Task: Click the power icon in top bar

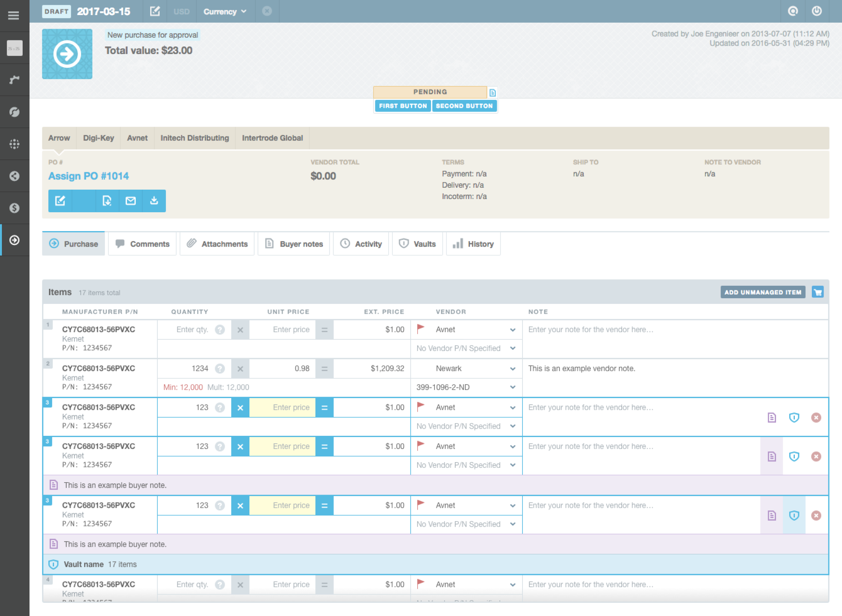Action: tap(816, 11)
